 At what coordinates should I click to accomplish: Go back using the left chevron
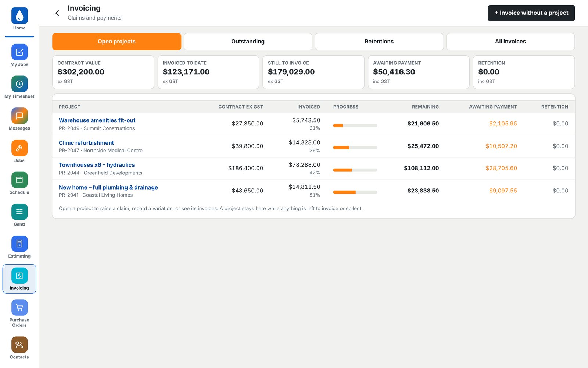tap(57, 13)
